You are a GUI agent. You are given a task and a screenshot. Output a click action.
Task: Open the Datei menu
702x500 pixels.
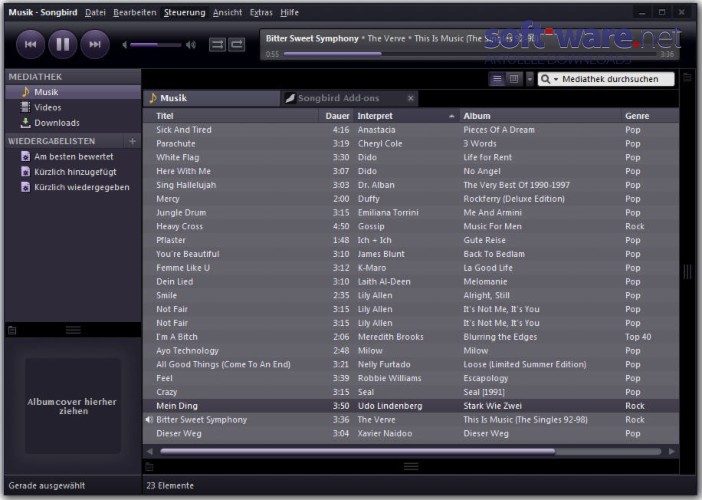[95, 13]
